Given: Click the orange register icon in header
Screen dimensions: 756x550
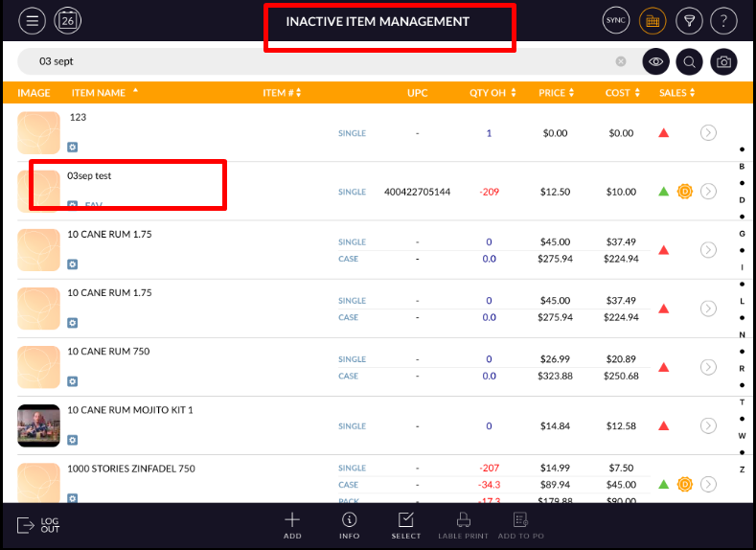Looking at the screenshot, I should tap(652, 20).
